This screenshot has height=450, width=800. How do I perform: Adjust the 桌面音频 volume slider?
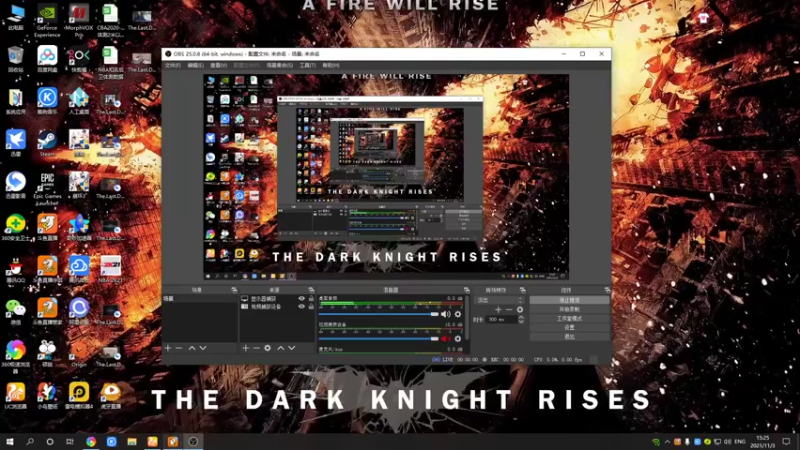[x=379, y=314]
